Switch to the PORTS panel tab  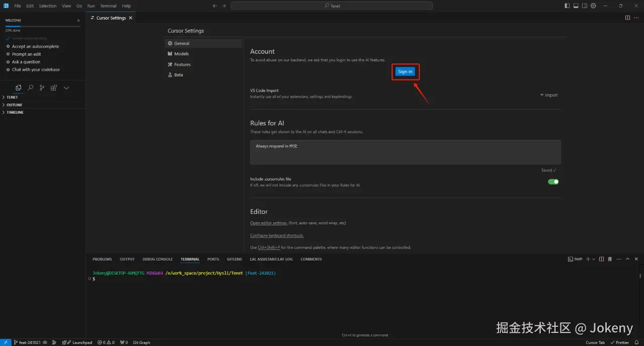[213, 259]
